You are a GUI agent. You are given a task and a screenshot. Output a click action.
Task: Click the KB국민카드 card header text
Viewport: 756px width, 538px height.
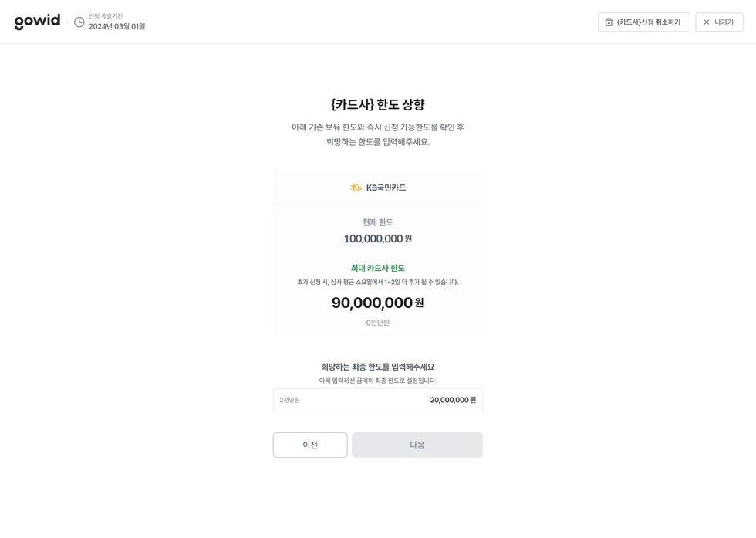386,188
